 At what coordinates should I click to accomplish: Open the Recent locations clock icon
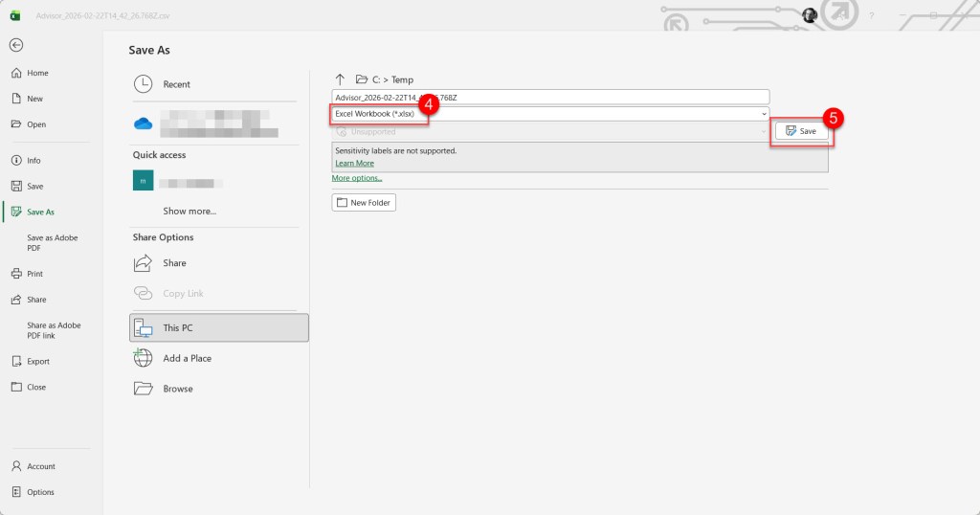pyautogui.click(x=143, y=84)
